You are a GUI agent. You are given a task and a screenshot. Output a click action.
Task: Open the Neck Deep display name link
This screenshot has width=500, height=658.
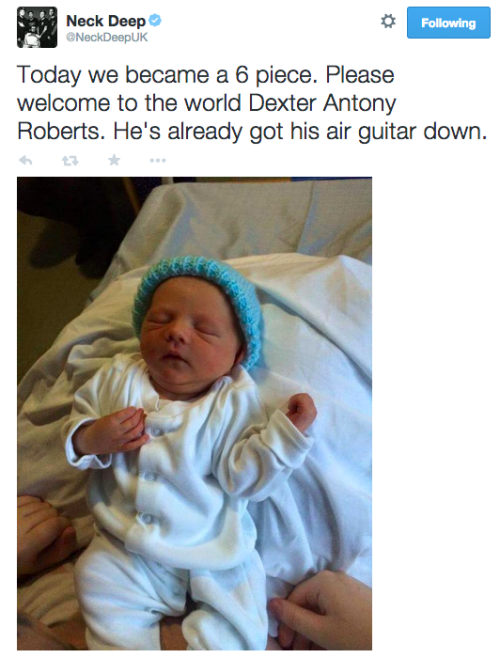coord(106,21)
